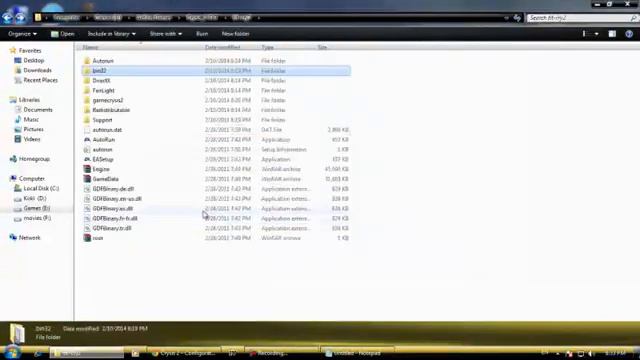Click the GDFBinary.de.dll file icon

click(87, 189)
